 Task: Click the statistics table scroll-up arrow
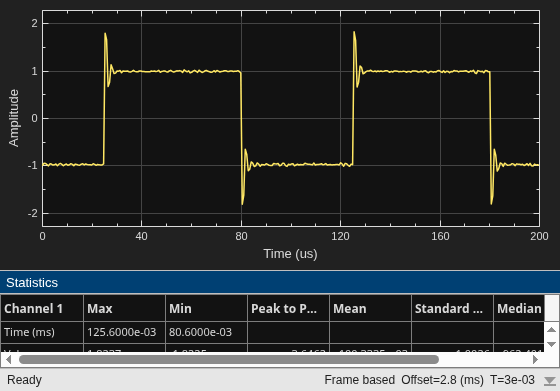[551, 329]
